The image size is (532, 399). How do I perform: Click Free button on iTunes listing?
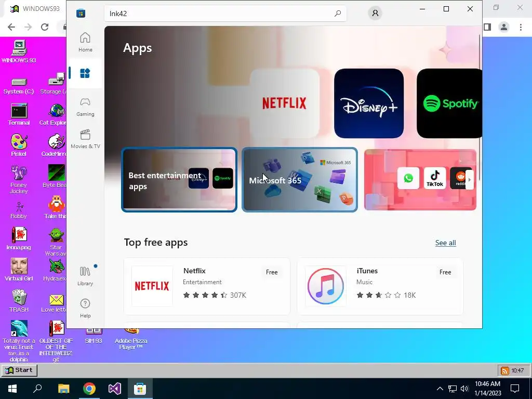click(445, 272)
